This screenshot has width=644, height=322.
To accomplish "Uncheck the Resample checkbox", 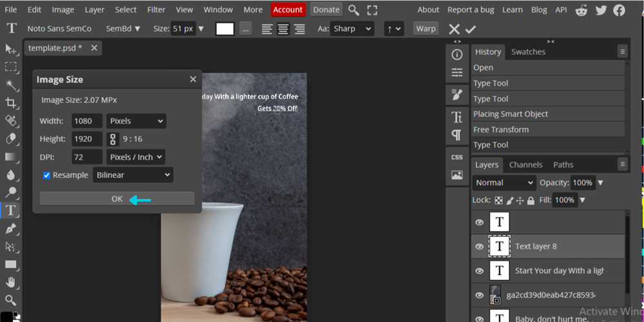I will click(46, 175).
